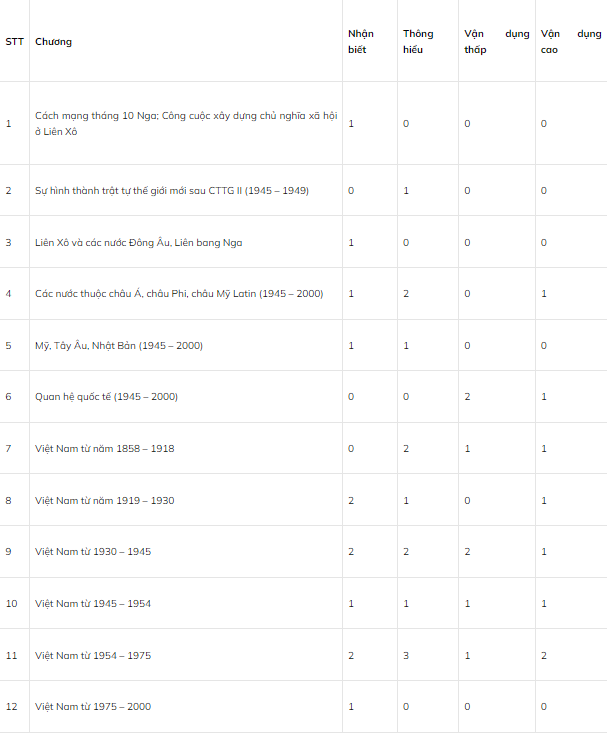Select the "Mỹ, Tây Âu, Nhật Bản" chapter
607x734 pixels.
coord(119,345)
